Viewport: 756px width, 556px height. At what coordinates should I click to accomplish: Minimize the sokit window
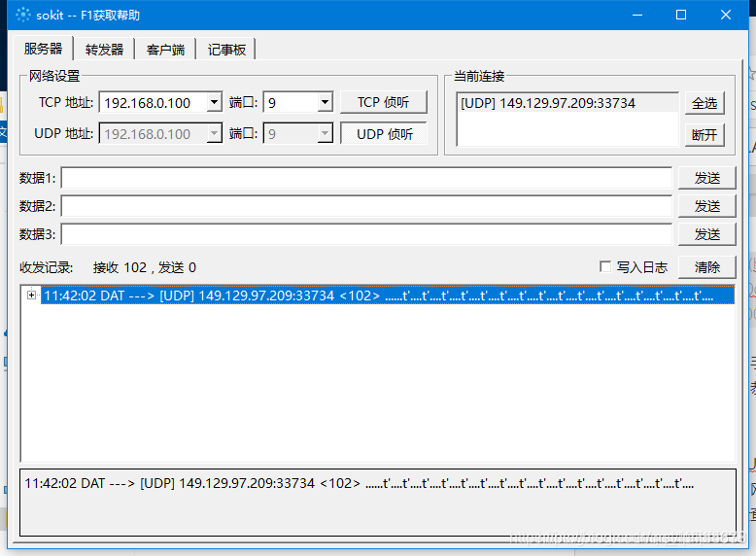click(x=637, y=15)
